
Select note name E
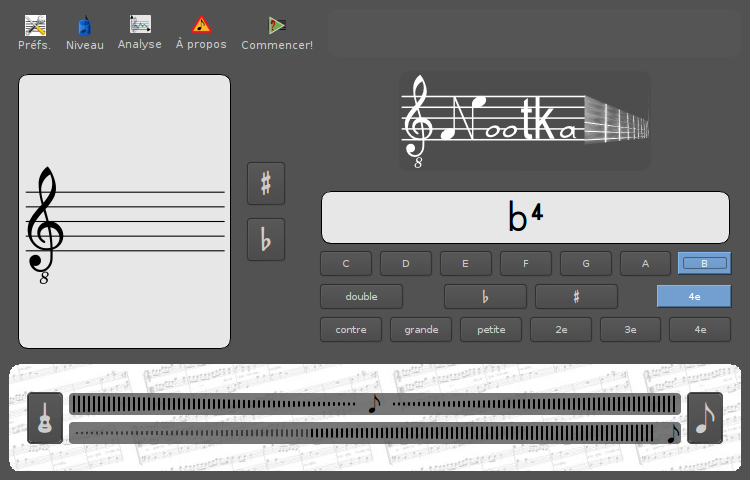click(465, 263)
